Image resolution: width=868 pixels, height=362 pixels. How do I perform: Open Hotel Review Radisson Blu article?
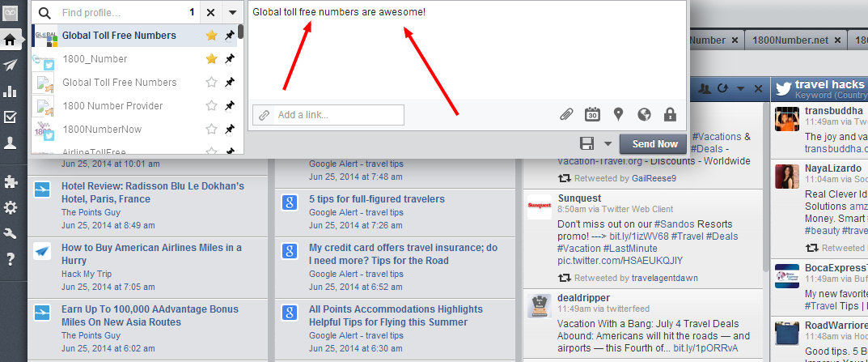click(153, 193)
